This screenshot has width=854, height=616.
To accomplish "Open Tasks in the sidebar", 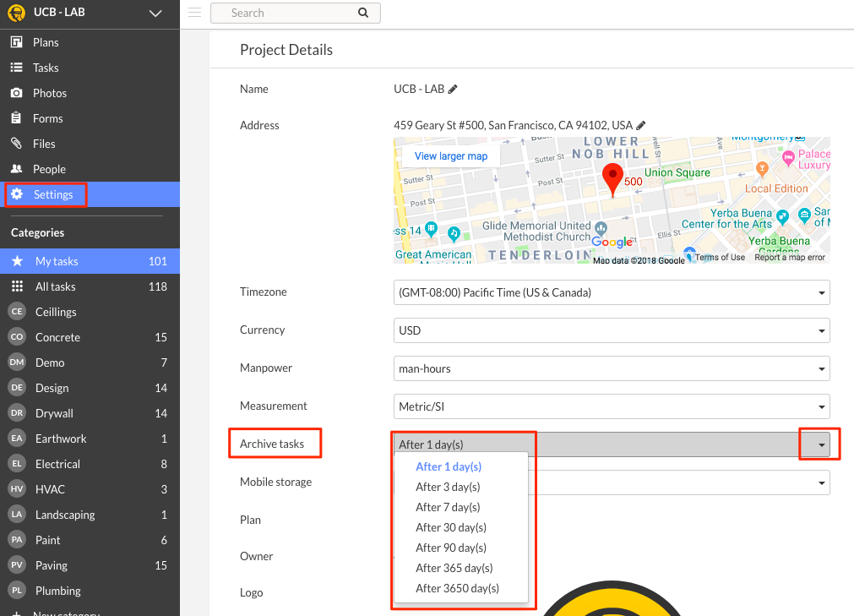I will coord(90,68).
